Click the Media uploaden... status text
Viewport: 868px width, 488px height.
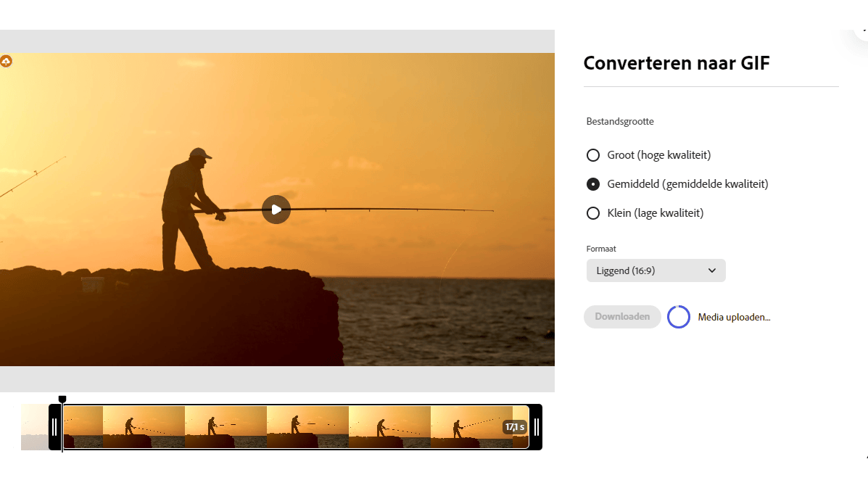tap(734, 317)
